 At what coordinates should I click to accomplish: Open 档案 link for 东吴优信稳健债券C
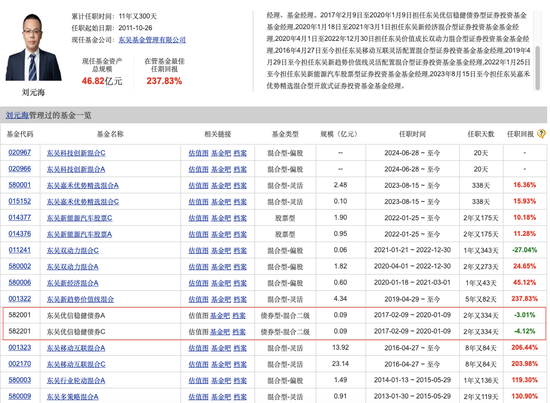[x=239, y=331]
